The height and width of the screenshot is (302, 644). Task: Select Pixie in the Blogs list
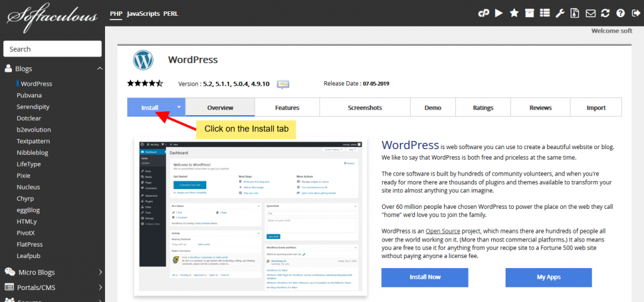(x=23, y=176)
